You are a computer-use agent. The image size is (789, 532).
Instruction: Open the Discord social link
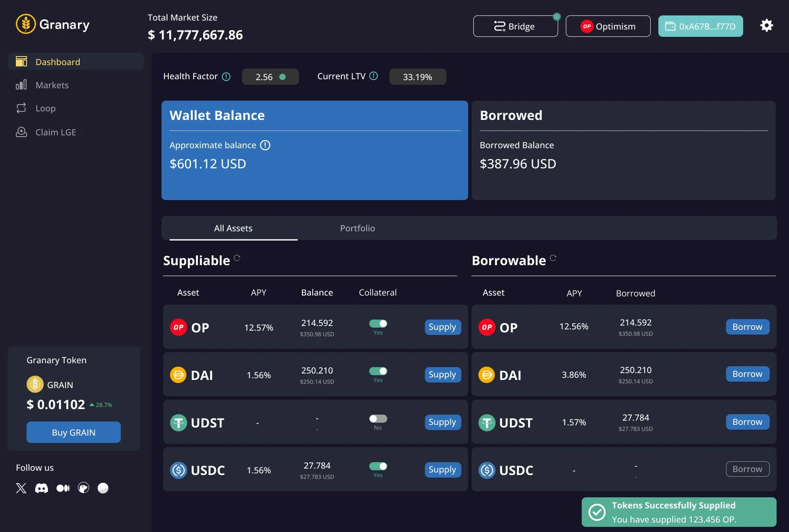(42, 488)
